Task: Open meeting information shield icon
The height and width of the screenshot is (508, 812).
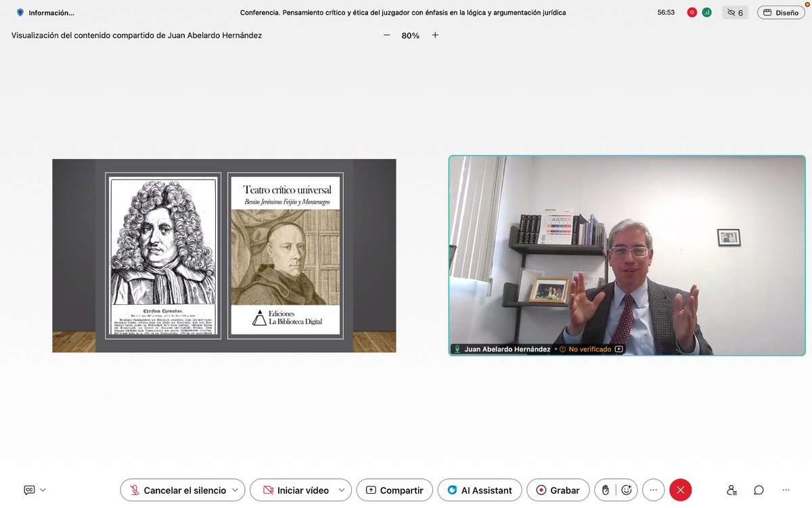Action: (x=20, y=12)
